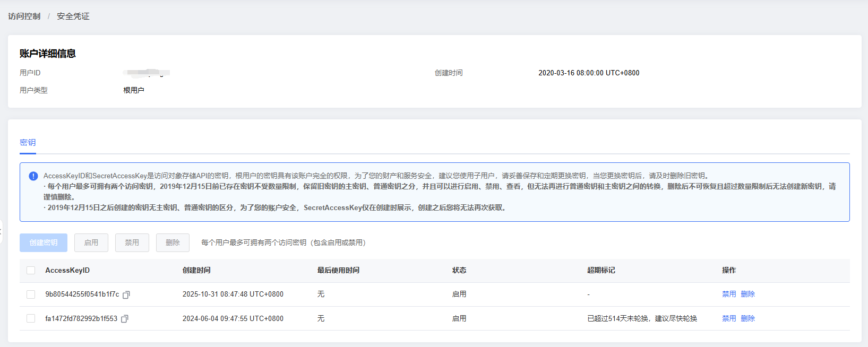Viewport: 868px width, 347px height.
Task: Click the 禁用 button above the table
Action: click(x=132, y=242)
